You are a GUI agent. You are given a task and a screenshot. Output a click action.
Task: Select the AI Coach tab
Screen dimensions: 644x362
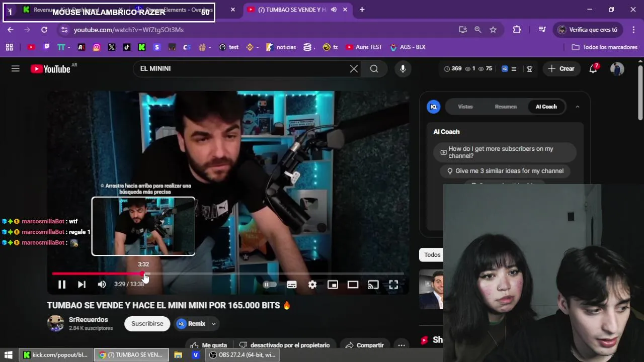pyautogui.click(x=546, y=107)
